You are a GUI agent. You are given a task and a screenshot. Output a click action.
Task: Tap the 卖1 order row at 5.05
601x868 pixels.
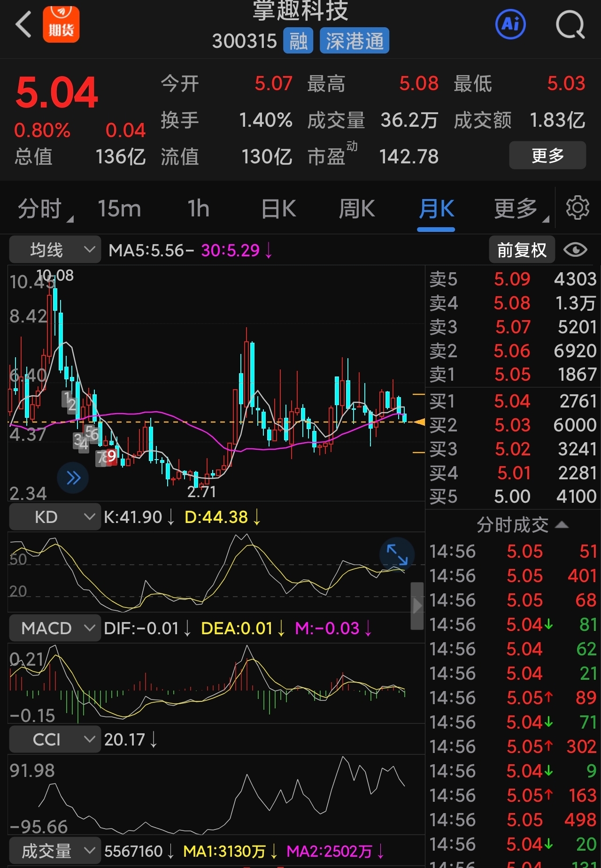coord(513,374)
